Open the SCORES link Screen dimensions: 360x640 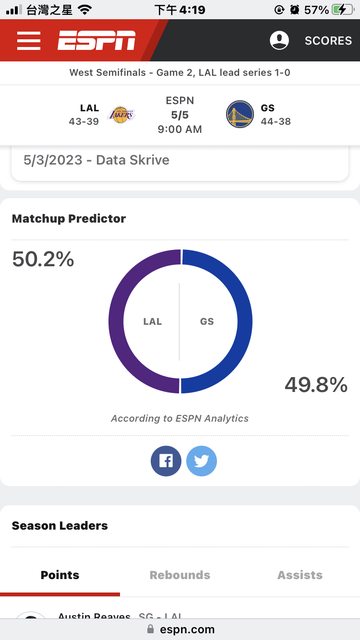point(328,40)
